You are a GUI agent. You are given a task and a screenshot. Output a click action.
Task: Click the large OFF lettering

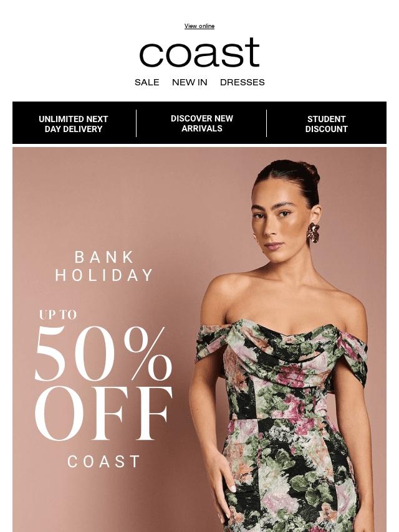(x=103, y=413)
